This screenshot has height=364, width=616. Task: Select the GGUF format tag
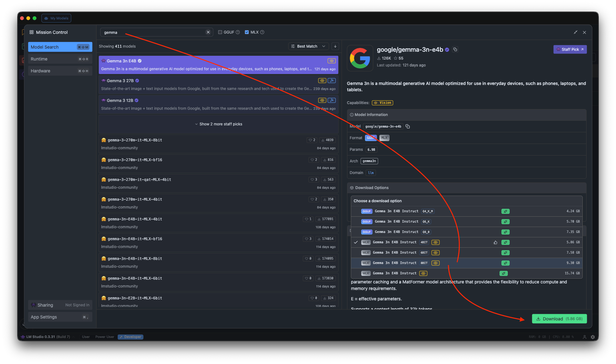tap(371, 138)
